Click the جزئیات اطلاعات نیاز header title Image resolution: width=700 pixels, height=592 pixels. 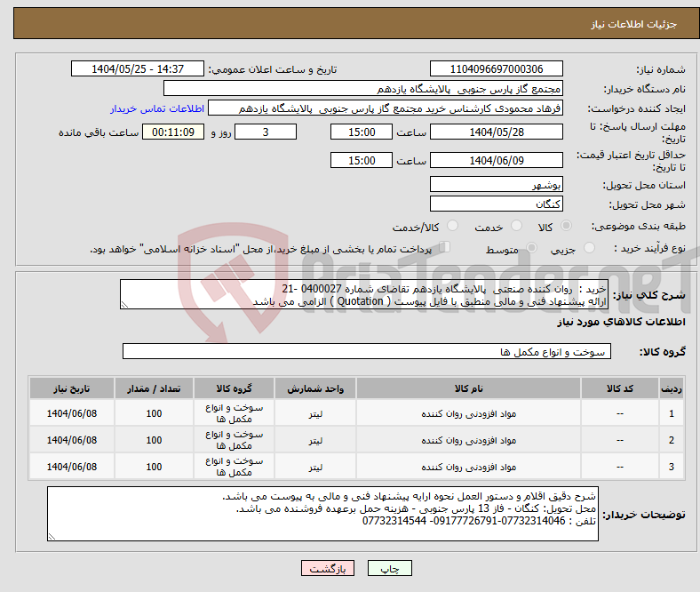tap(634, 24)
